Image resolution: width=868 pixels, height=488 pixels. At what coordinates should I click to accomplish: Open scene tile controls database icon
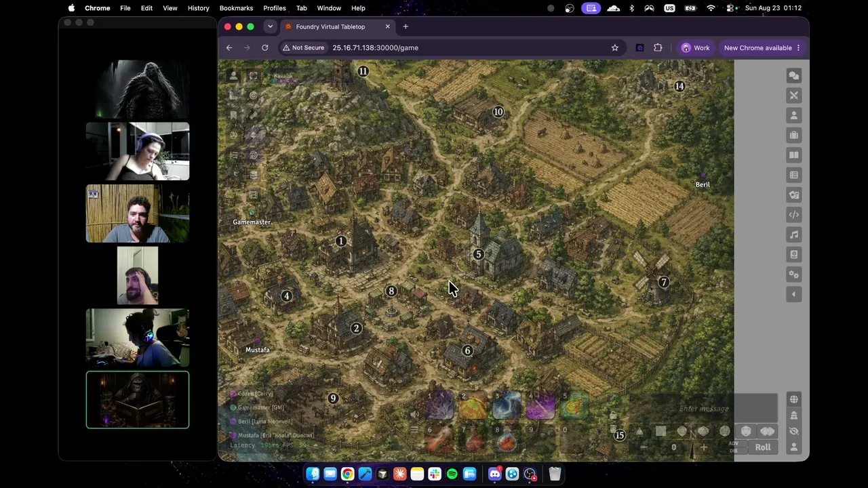(x=253, y=175)
